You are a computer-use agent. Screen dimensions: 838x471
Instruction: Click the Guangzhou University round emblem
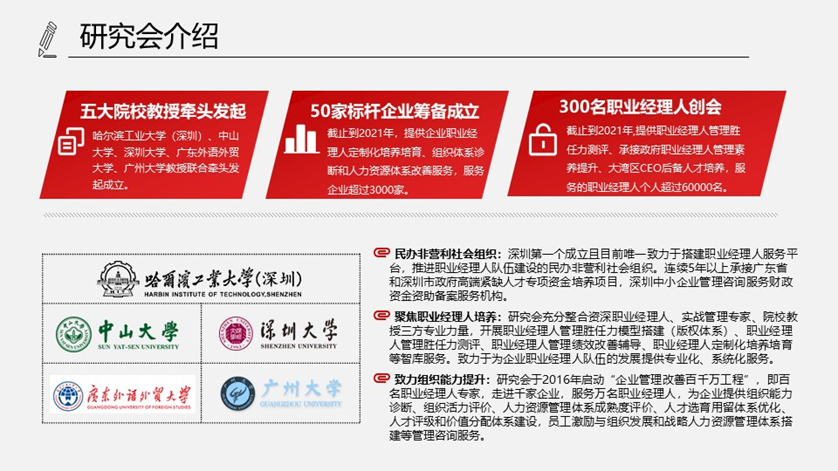pyautogui.click(x=237, y=393)
